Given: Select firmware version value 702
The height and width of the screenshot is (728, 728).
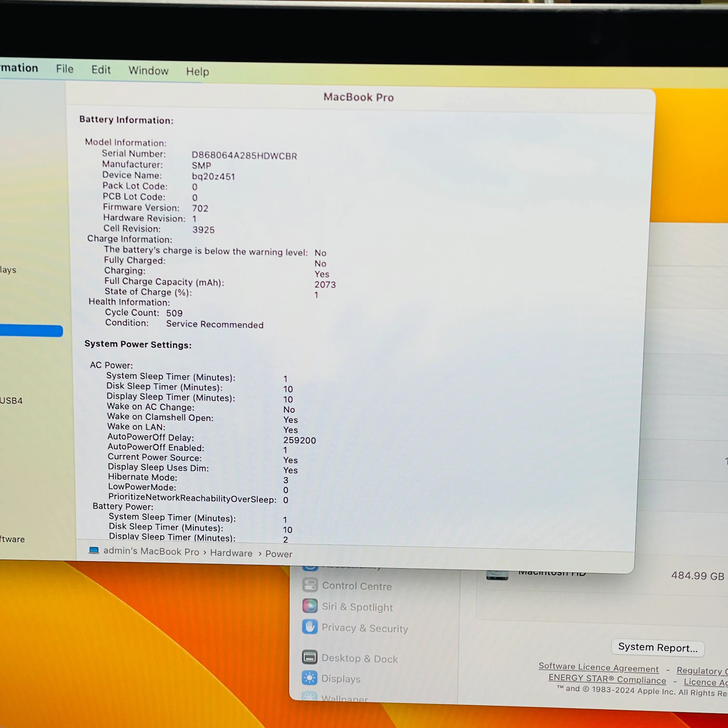Looking at the screenshot, I should coord(200,208).
